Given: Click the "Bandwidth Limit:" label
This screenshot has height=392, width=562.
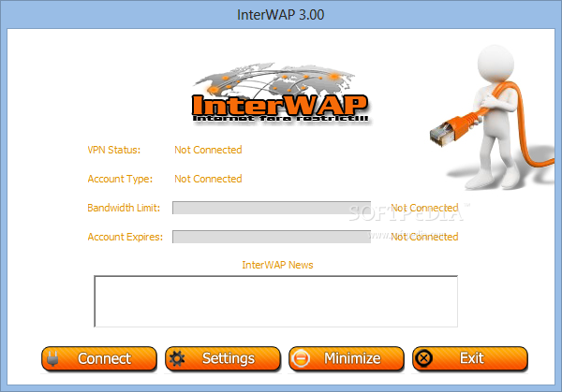Looking at the screenshot, I should 124,208.
